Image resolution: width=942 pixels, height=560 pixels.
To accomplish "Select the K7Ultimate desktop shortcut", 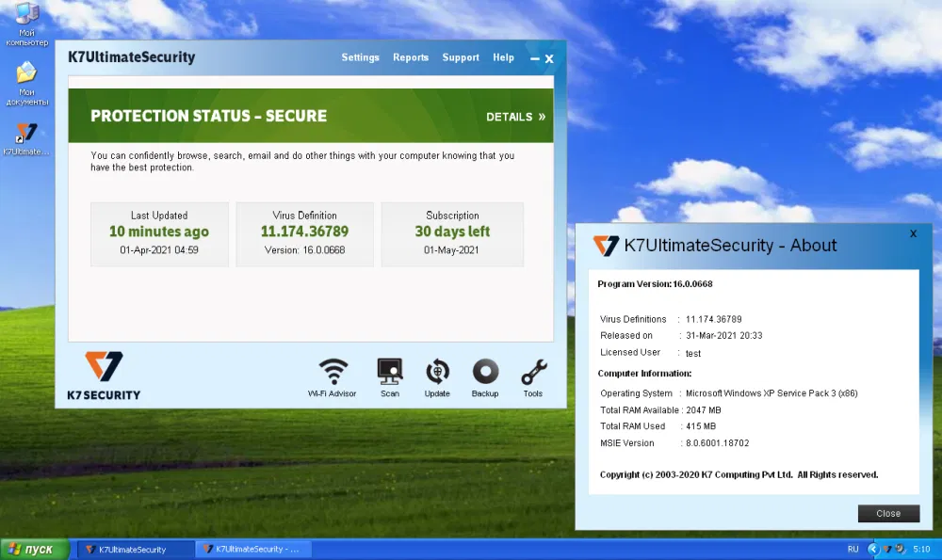I will tap(26, 139).
